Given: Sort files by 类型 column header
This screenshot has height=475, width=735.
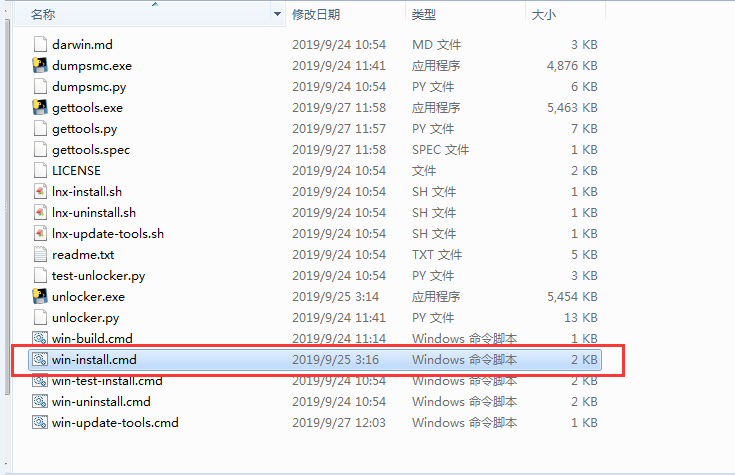Looking at the screenshot, I should point(424,15).
